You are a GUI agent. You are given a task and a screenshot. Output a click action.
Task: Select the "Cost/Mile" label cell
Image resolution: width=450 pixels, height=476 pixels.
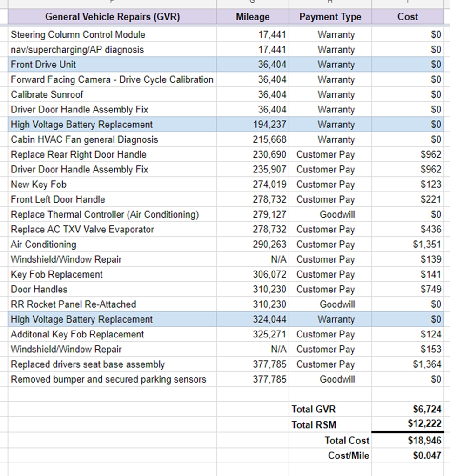(330, 456)
